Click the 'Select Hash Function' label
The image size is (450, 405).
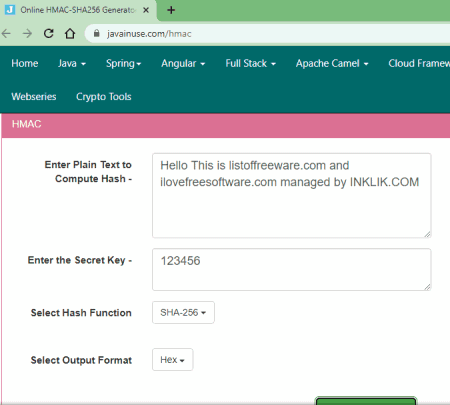click(x=81, y=313)
